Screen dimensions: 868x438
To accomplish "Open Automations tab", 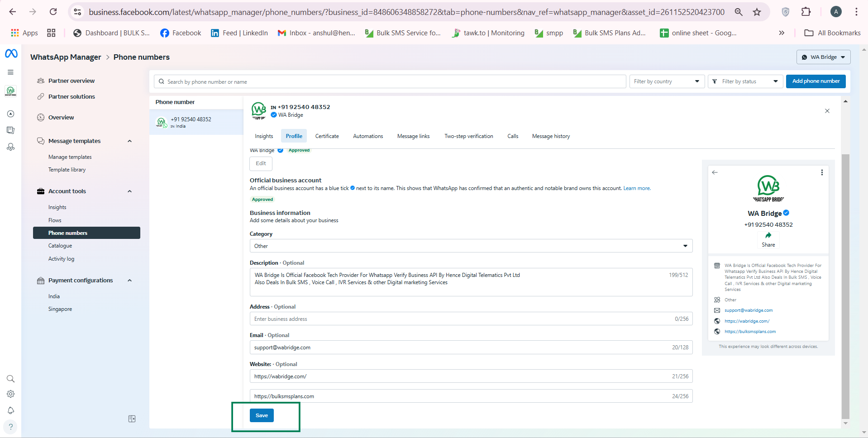I will (x=368, y=136).
